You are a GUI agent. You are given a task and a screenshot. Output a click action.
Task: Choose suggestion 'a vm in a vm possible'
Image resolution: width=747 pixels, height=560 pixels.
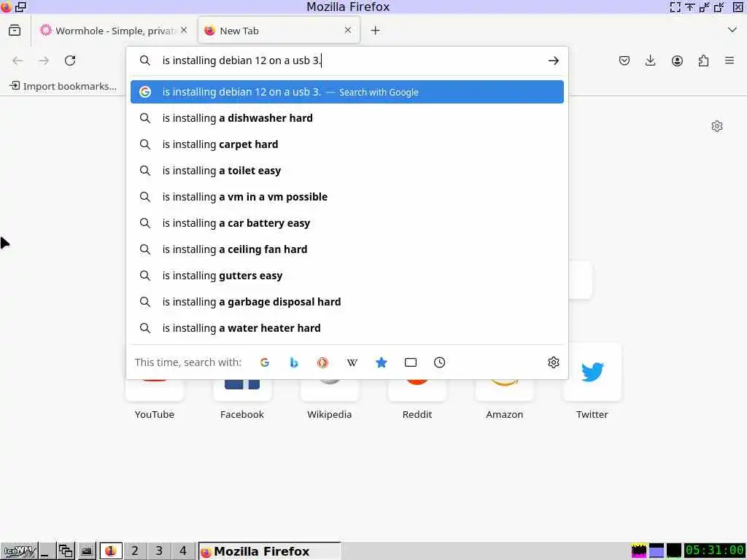347,197
